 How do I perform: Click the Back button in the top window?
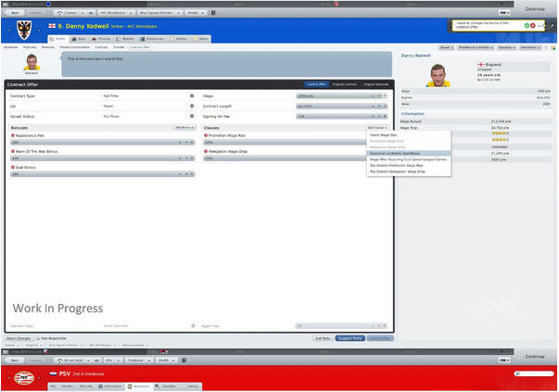point(15,13)
